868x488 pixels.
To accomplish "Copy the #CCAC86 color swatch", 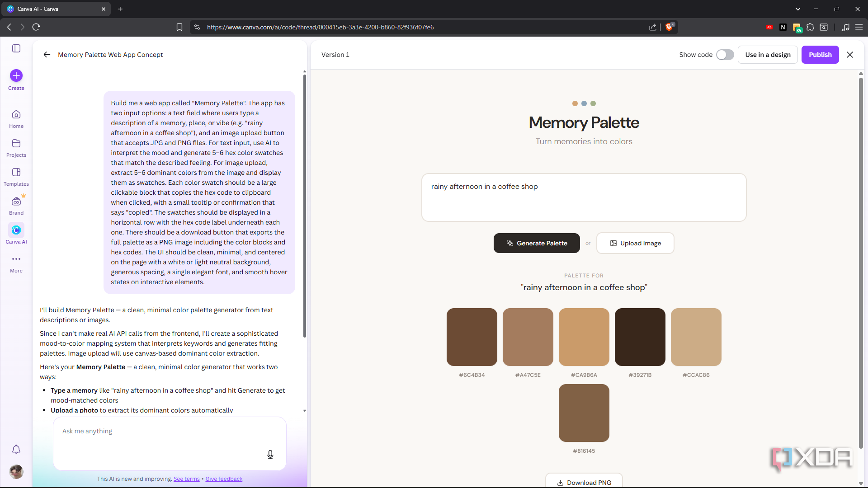I will 696,337.
